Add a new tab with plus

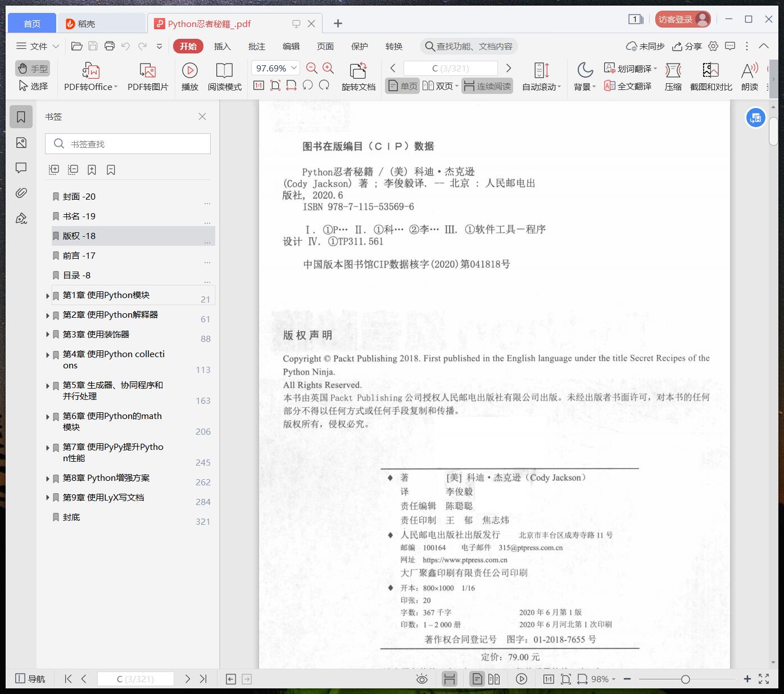[x=338, y=24]
